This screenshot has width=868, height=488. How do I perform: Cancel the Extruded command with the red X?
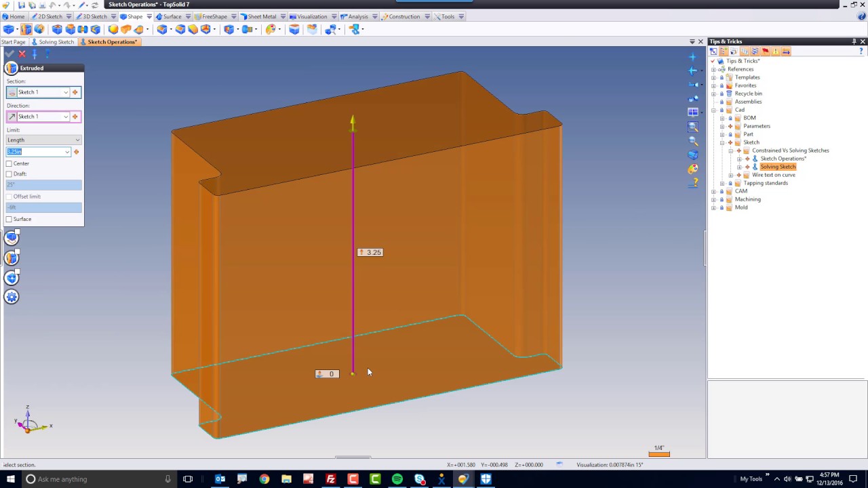pos(22,54)
